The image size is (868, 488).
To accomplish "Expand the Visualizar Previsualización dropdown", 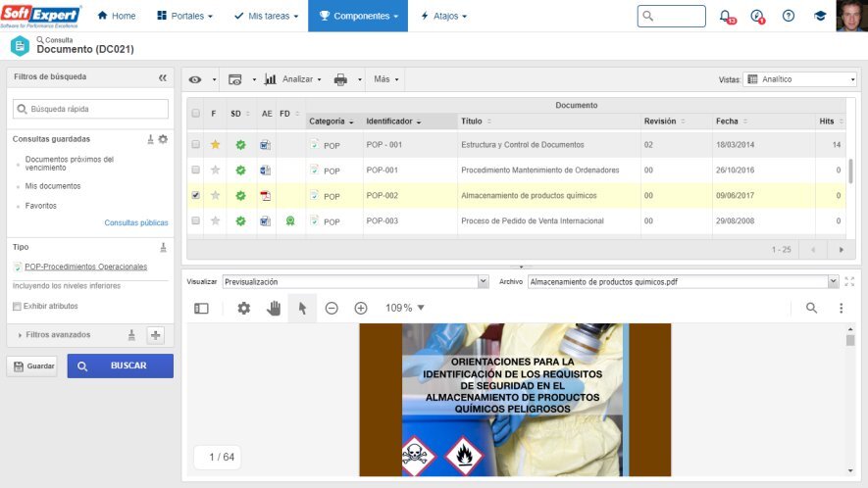I will (355, 281).
